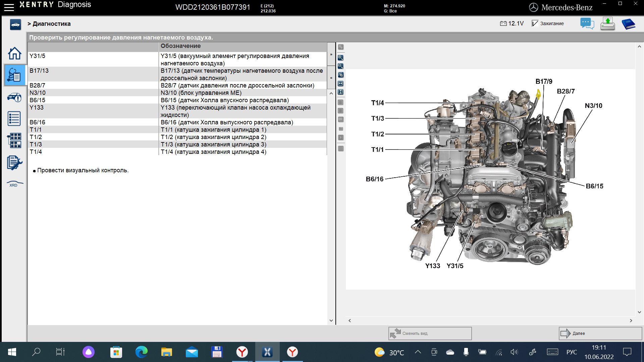644x362 pixels.
Task: Expand the panel with double right arrow
Action: coord(331,54)
